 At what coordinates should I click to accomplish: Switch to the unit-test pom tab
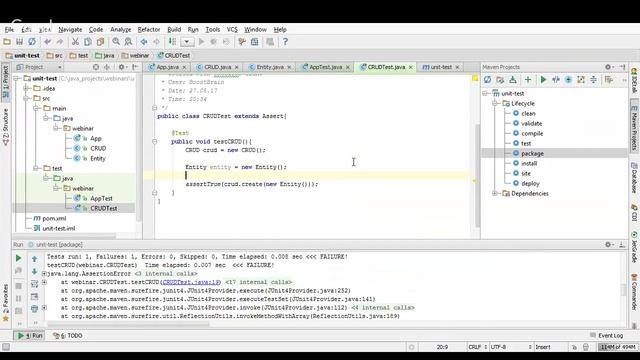tap(441, 67)
